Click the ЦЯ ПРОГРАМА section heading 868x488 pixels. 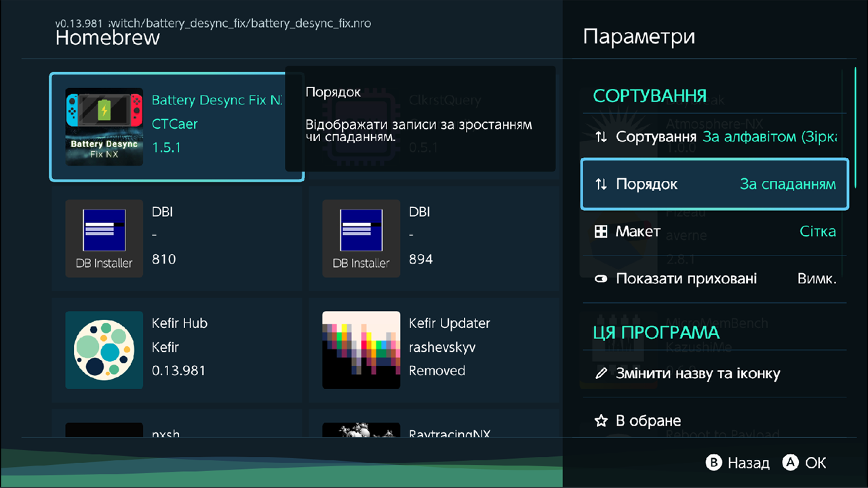click(656, 333)
